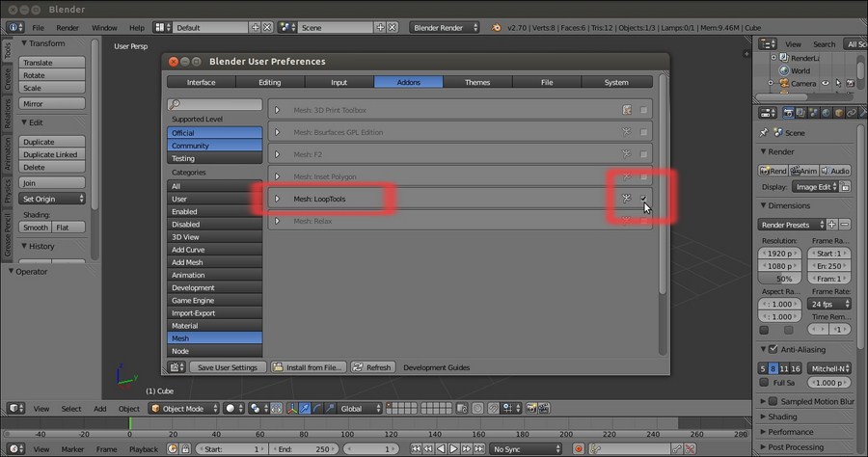Open LoopTools addon documentation icon

[626, 199]
